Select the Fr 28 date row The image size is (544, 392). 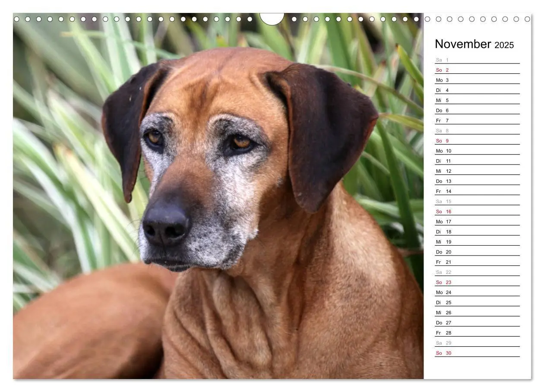coord(477,333)
